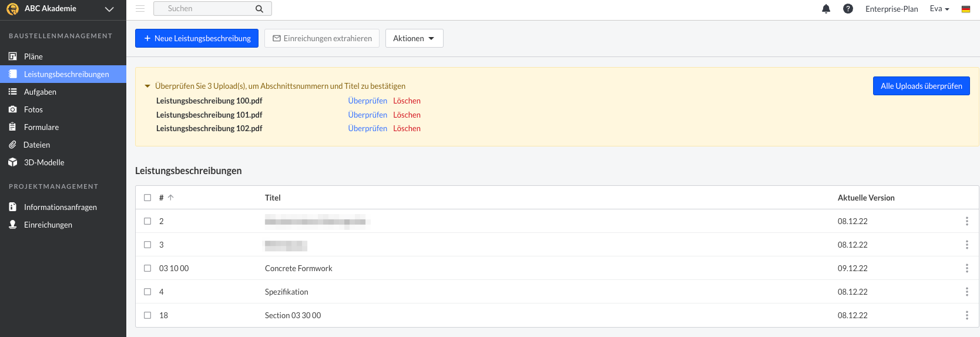Image resolution: width=980 pixels, height=337 pixels.
Task: Open row 2 three-dot menu
Action: (x=966, y=221)
